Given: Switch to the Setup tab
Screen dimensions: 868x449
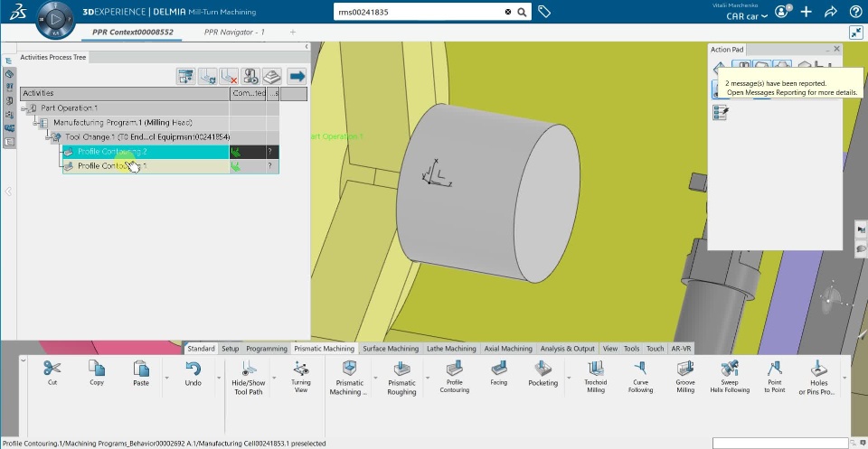Looking at the screenshot, I should coord(231,349).
